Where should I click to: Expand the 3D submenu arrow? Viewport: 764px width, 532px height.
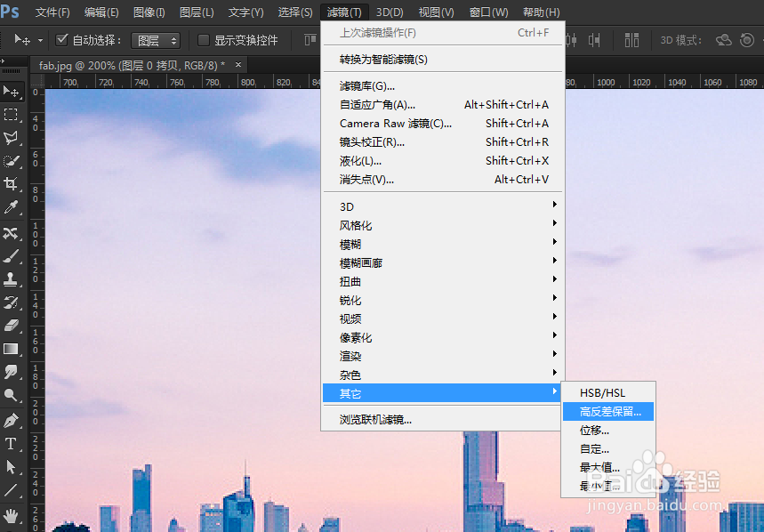tap(554, 205)
